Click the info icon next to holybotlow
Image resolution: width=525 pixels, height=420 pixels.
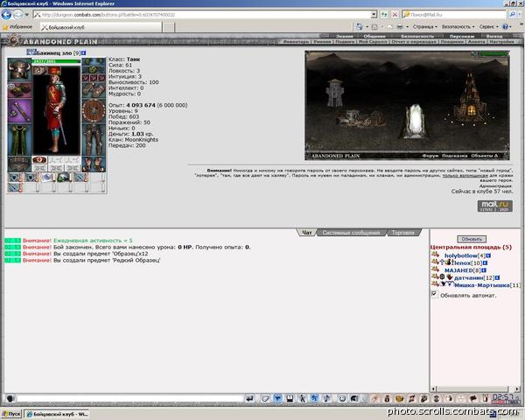[x=488, y=255]
